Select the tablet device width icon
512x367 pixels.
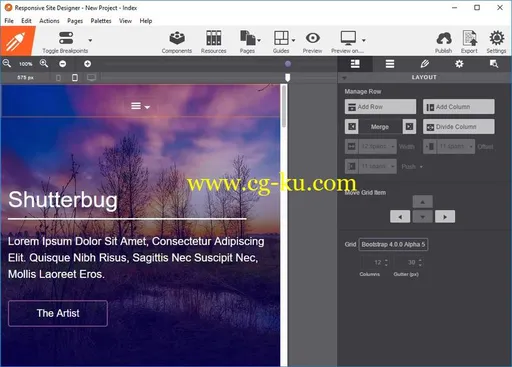point(75,78)
